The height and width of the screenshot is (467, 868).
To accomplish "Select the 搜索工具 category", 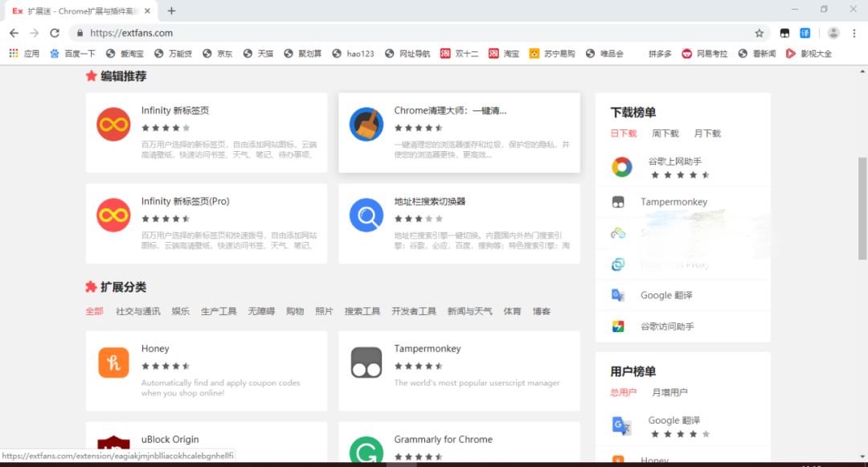I will click(x=362, y=311).
